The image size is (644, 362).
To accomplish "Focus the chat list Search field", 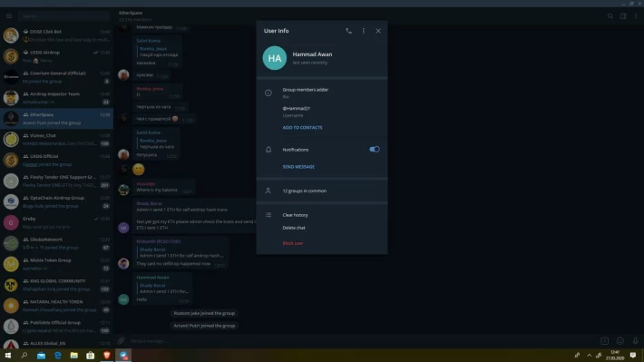I will tap(64, 16).
